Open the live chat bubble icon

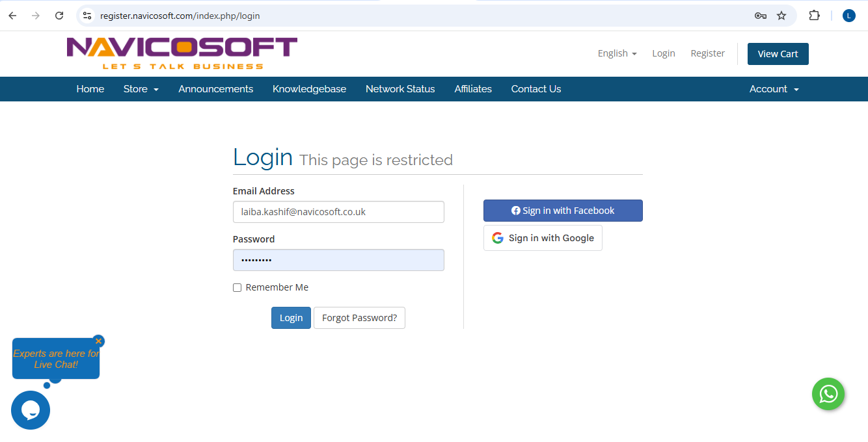click(31, 410)
